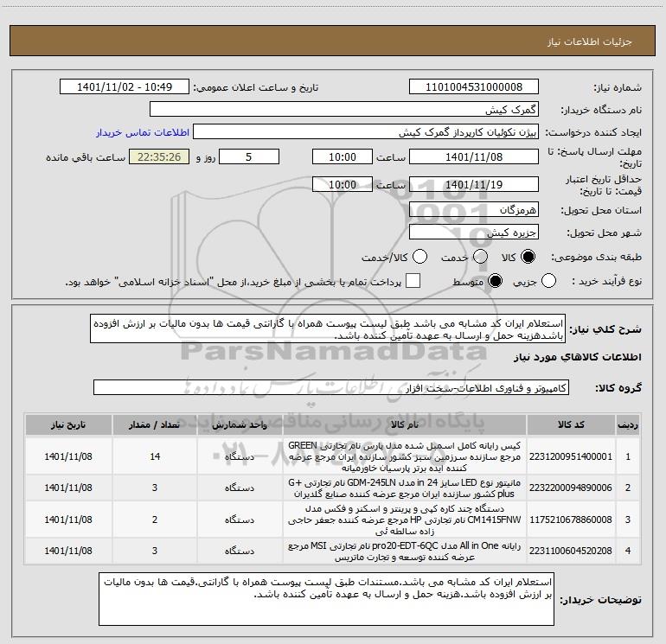The image size is (666, 644).
Task: Click the کد کالا column header
Action: pyautogui.click(x=571, y=425)
